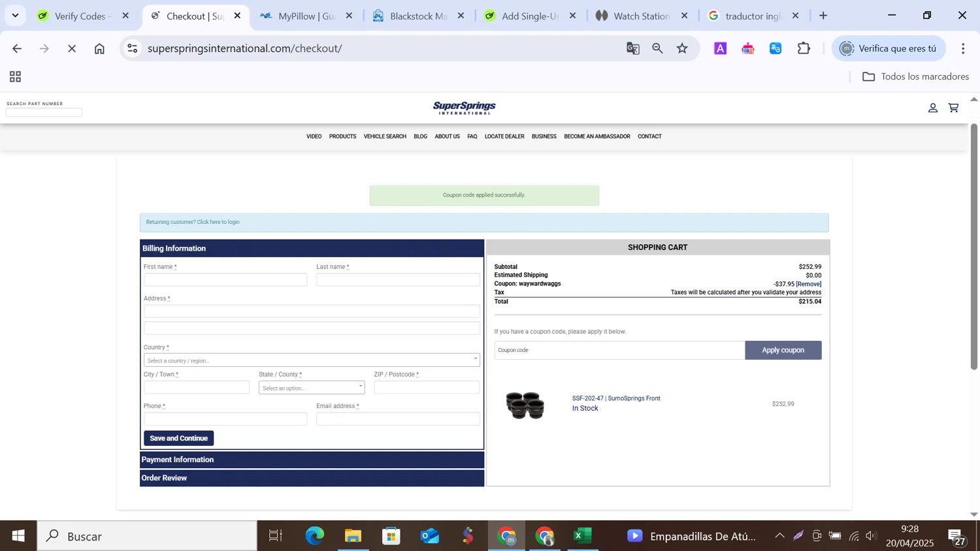The height and width of the screenshot is (551, 980).
Task: Click the ZIP / Postcode field
Action: (427, 387)
